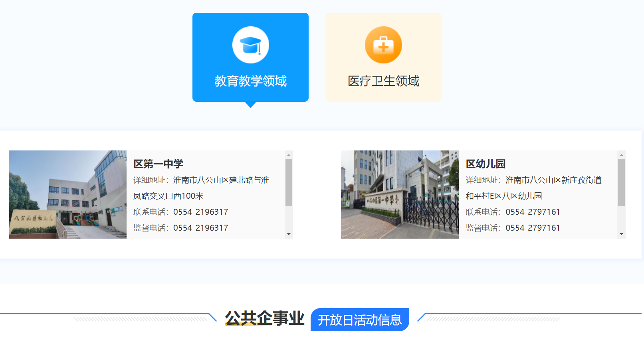Switch to the 医疗卫生领域 tab
This screenshot has width=644, height=342.
point(383,81)
